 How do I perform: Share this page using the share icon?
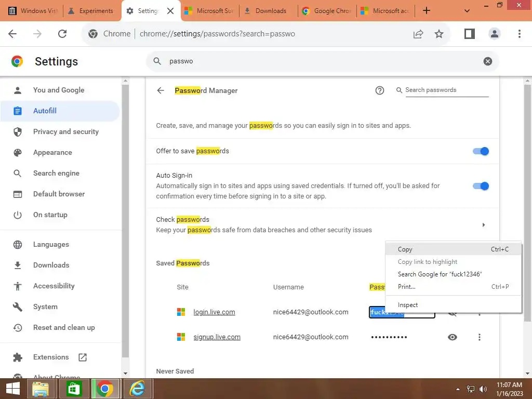(x=418, y=34)
